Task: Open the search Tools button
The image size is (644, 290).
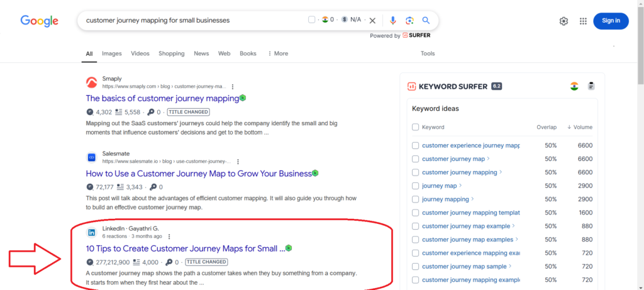Action: tap(428, 53)
